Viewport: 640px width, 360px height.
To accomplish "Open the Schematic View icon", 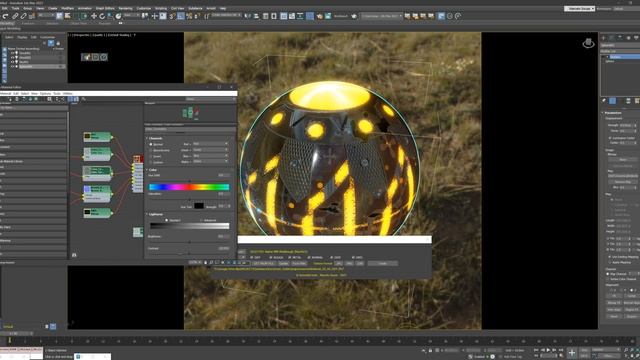I will pyautogui.click(x=300, y=16).
